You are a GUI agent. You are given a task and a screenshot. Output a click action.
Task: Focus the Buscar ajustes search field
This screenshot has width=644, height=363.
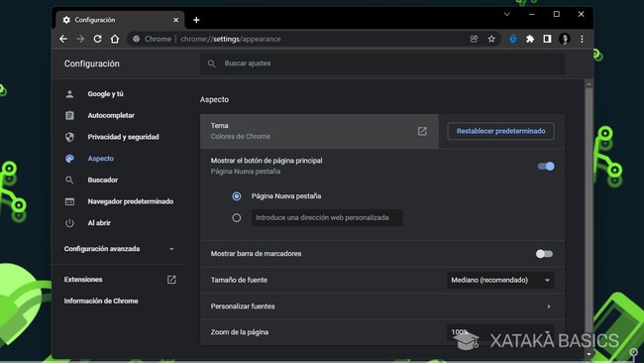coord(382,63)
